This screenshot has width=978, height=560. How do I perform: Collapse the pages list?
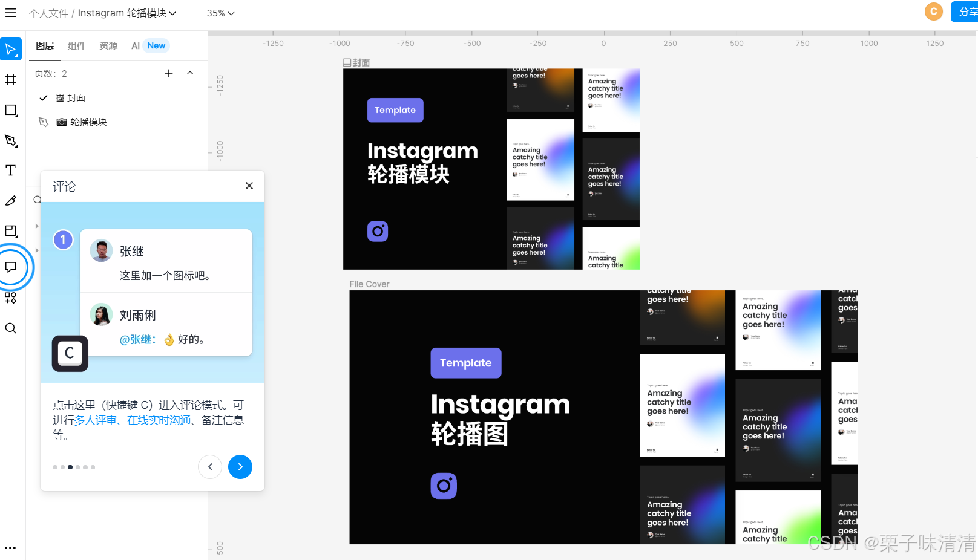[x=190, y=73]
